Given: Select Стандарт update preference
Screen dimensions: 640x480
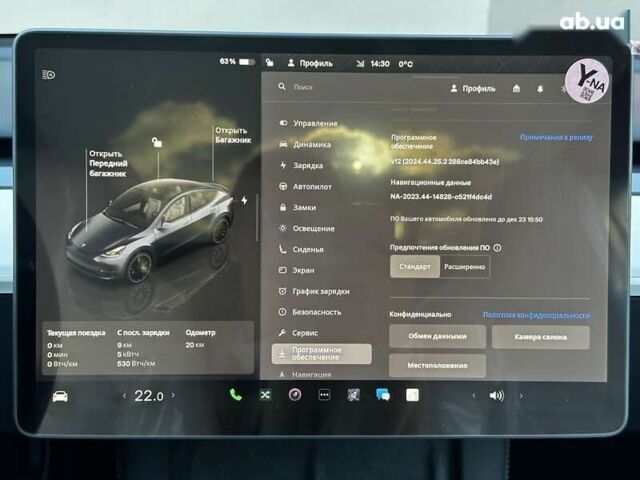Looking at the screenshot, I should pos(415,267).
